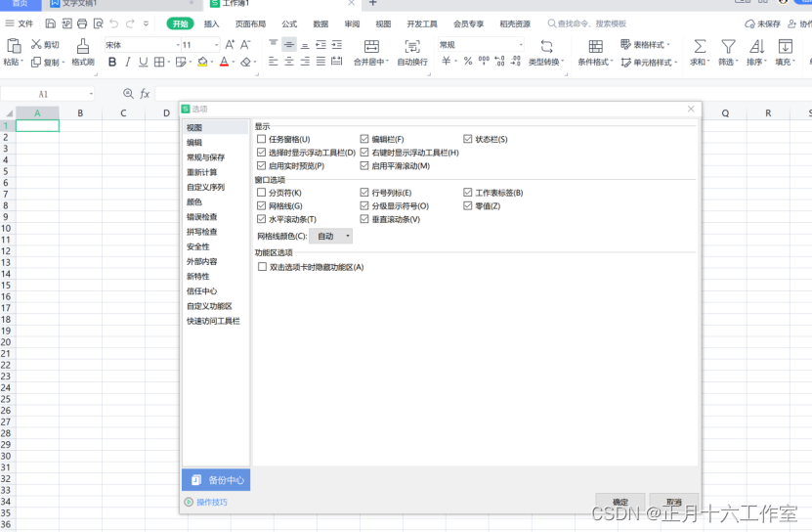Toggle Enable Live Preview (启用实时预览) checkbox
Image resolution: width=812 pixels, height=532 pixels.
(262, 166)
